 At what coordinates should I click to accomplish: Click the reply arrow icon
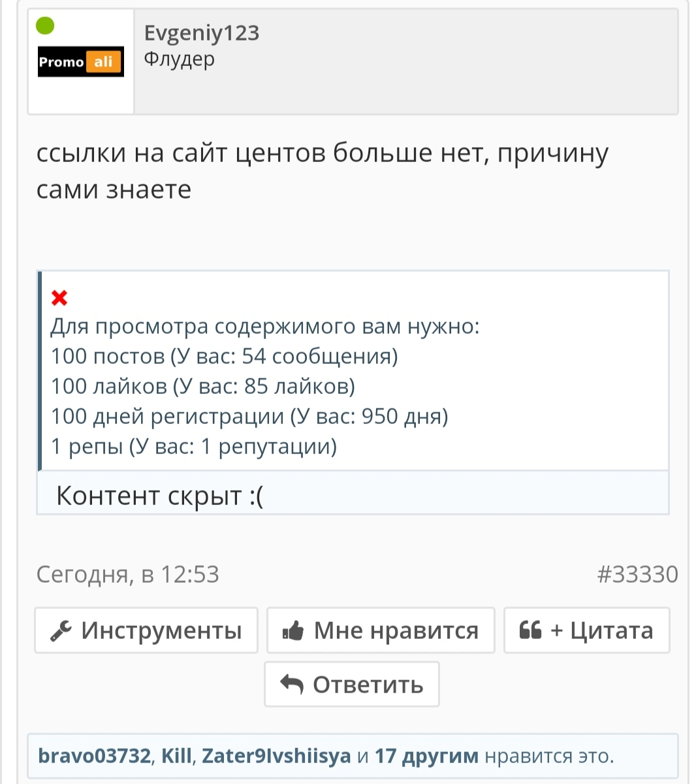coord(291,685)
